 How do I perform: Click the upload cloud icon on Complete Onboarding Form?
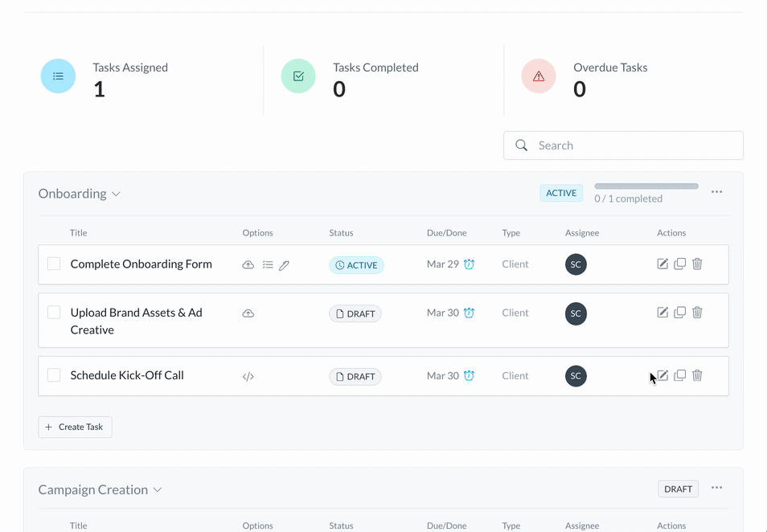click(x=248, y=265)
